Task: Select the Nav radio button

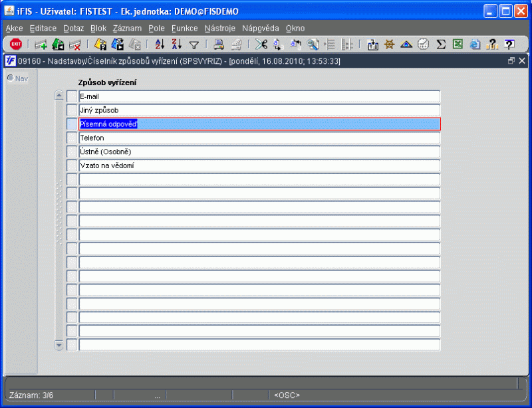Action: pyautogui.click(x=11, y=78)
